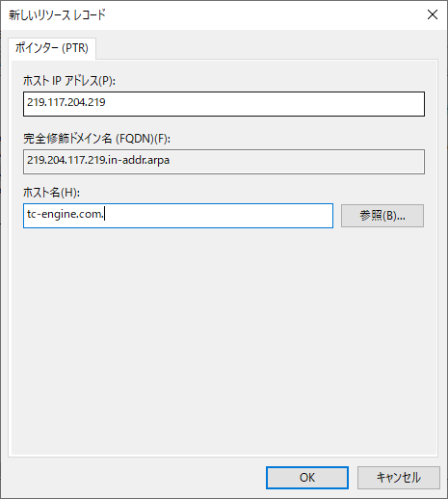Click the 完全修飾ドメイン名 (FQDN)(F): label
This screenshot has height=499, width=448.
[96, 139]
